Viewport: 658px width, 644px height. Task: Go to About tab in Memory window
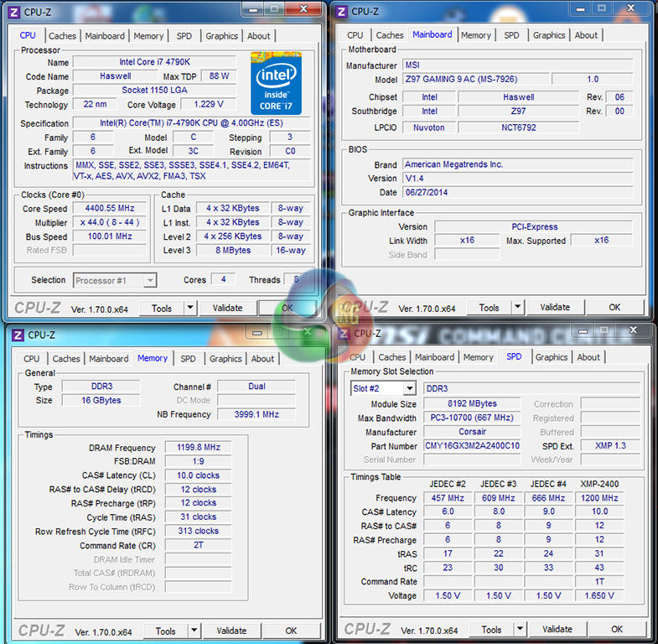click(262, 359)
